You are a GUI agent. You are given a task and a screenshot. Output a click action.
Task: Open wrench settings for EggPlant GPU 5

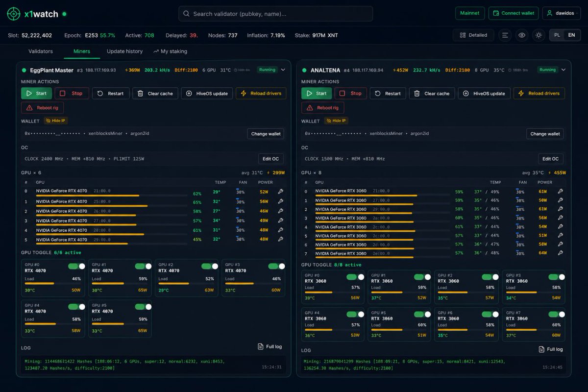pos(281,239)
